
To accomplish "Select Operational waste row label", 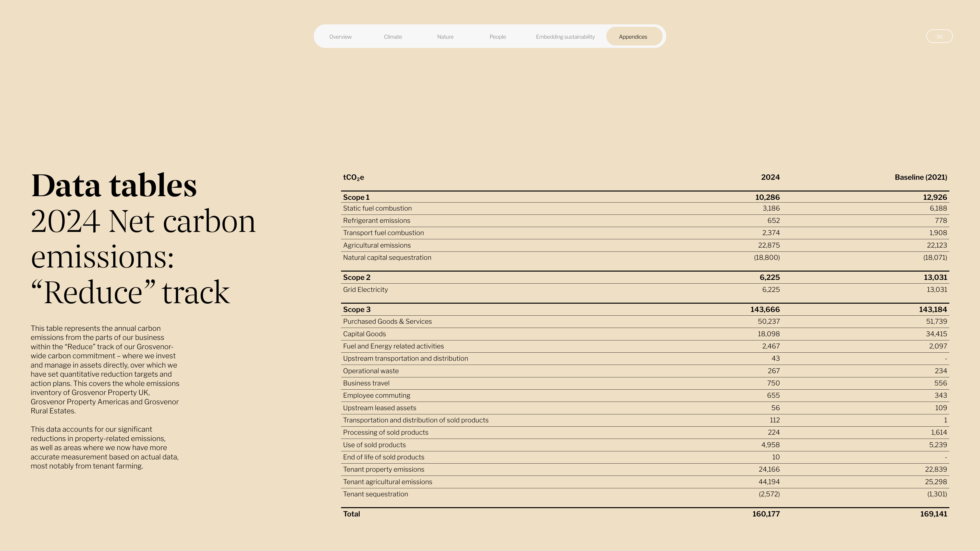I will coord(370,371).
